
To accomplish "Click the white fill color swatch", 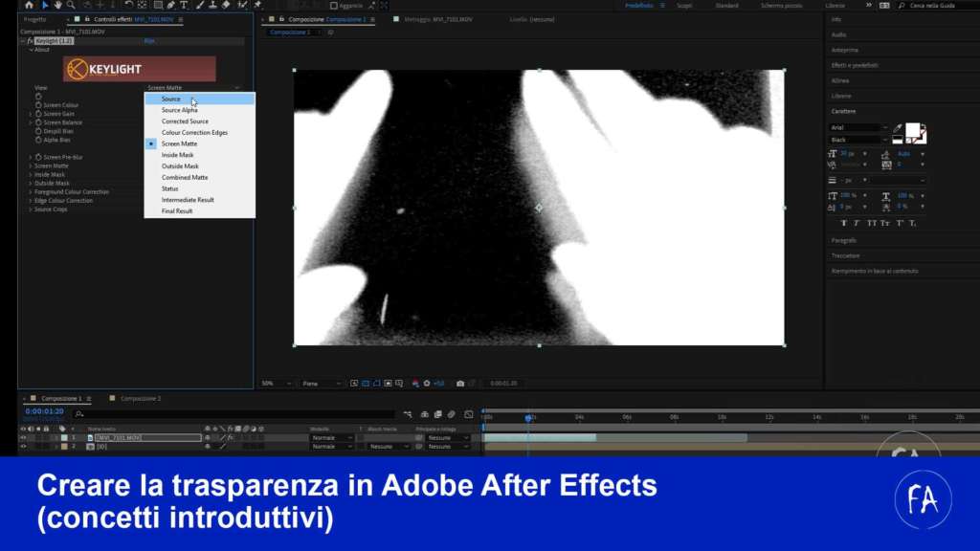I will point(912,130).
